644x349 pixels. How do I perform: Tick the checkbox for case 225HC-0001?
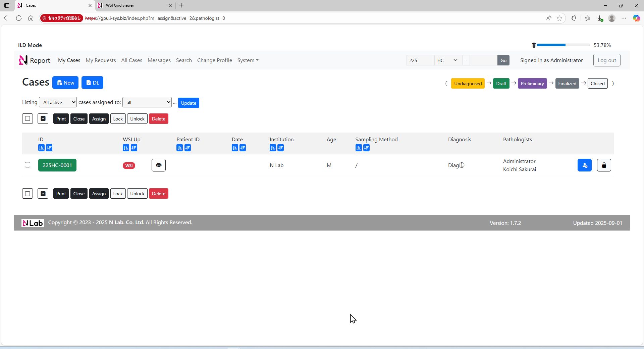(28, 165)
